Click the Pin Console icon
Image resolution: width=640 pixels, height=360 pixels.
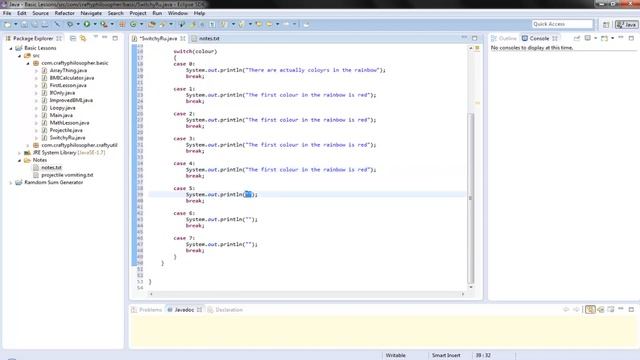pyautogui.click(x=577, y=38)
